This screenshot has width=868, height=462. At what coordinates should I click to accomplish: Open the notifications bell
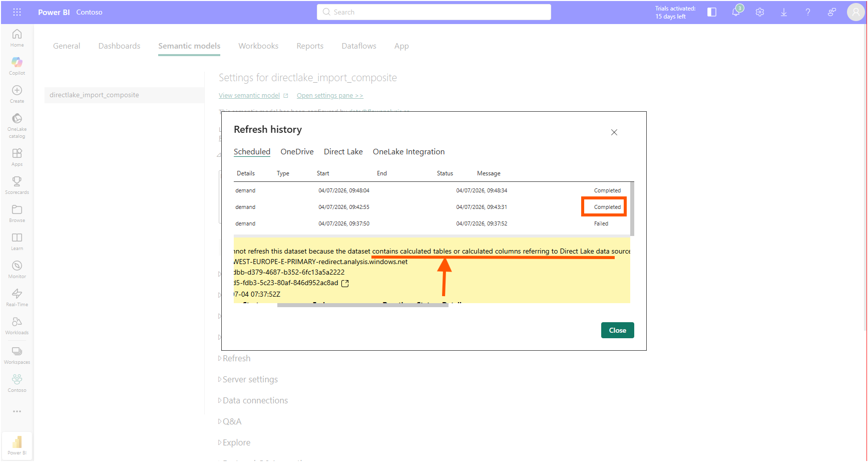tap(736, 12)
